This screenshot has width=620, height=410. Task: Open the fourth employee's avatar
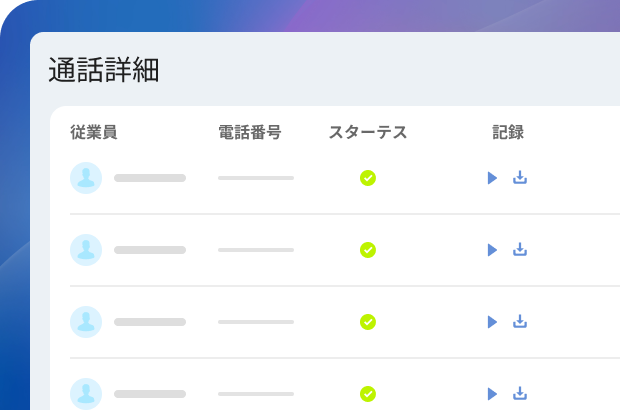pos(86,394)
